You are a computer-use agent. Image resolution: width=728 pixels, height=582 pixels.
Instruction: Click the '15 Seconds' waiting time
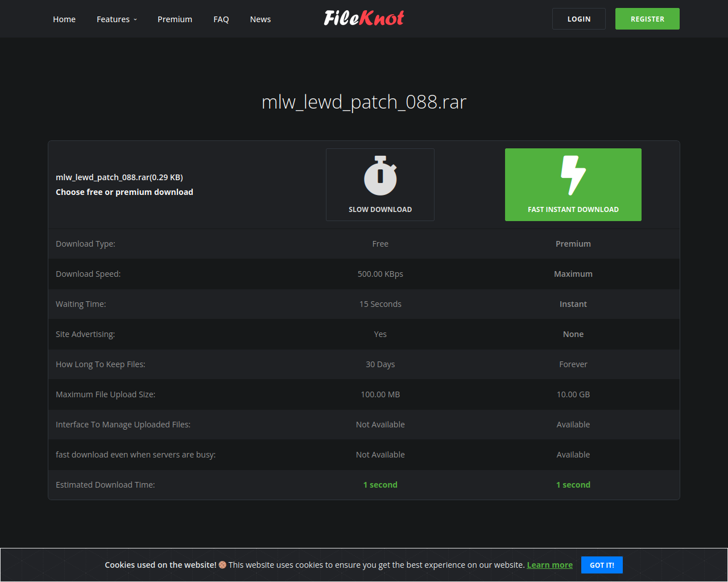tap(380, 304)
